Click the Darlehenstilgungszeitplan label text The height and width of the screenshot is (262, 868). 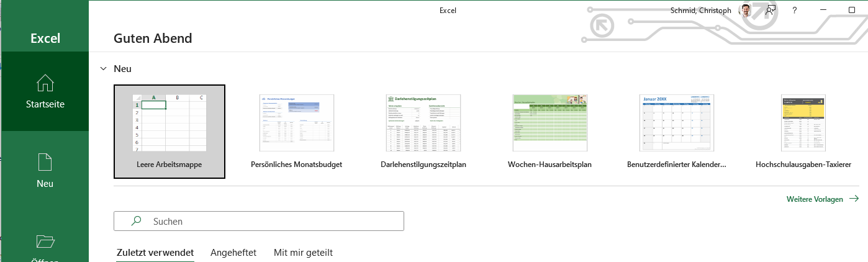pos(423,165)
